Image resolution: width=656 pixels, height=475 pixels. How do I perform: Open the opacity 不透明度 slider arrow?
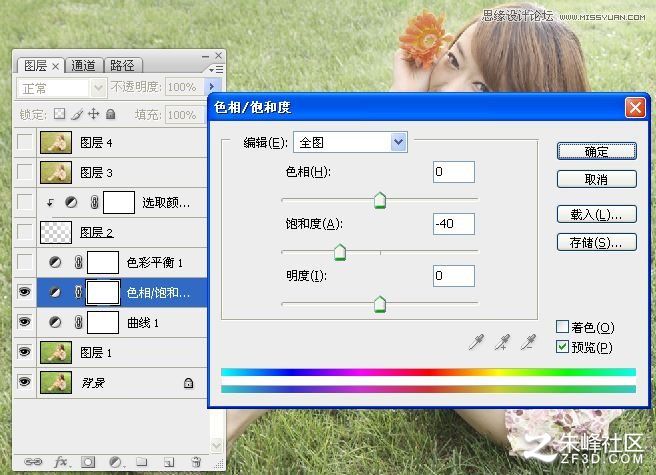click(x=211, y=87)
